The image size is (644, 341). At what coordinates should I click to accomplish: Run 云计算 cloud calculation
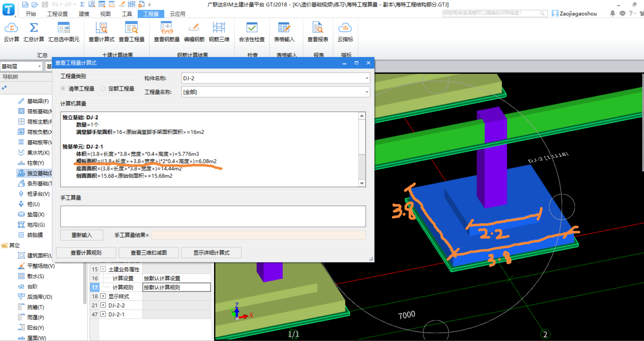11,32
